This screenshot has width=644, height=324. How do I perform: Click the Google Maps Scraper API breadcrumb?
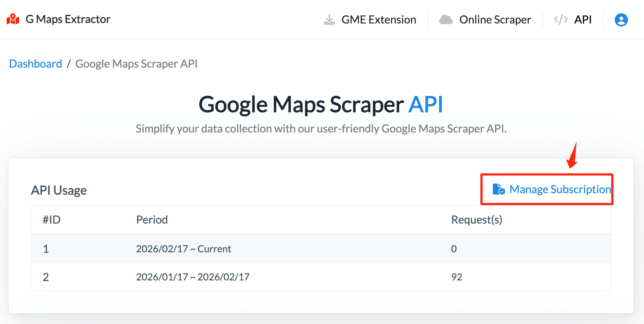coord(136,64)
